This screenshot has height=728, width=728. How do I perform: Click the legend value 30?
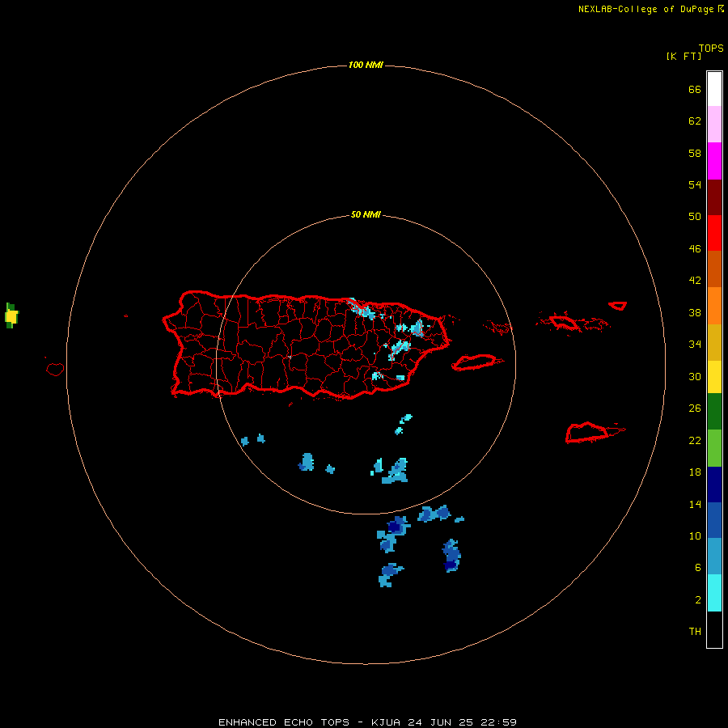pyautogui.click(x=695, y=376)
